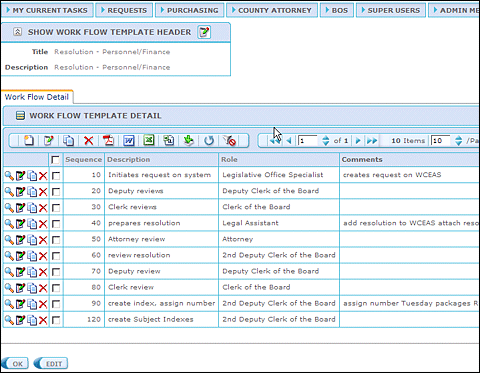Select the Work Flow Detail tab

[x=37, y=97]
